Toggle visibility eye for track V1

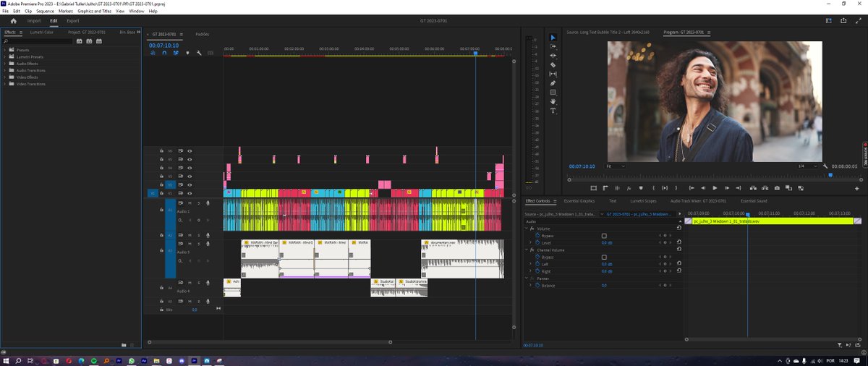[190, 193]
